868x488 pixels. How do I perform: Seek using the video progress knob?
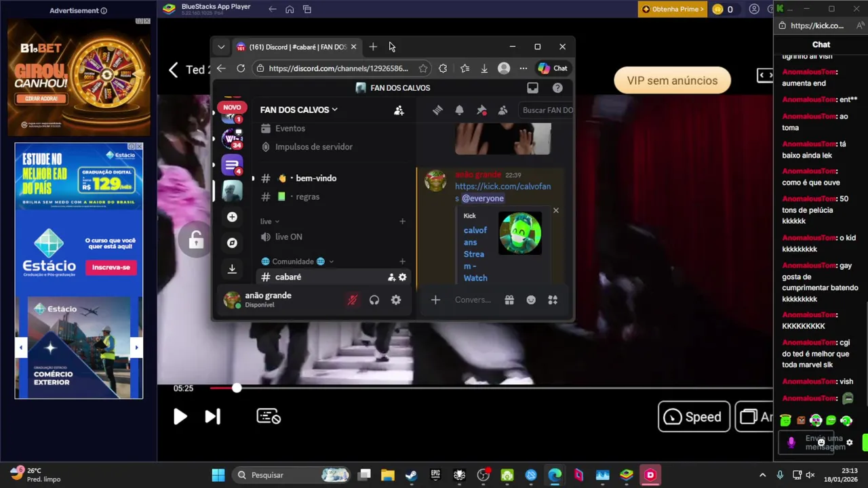[236, 388]
